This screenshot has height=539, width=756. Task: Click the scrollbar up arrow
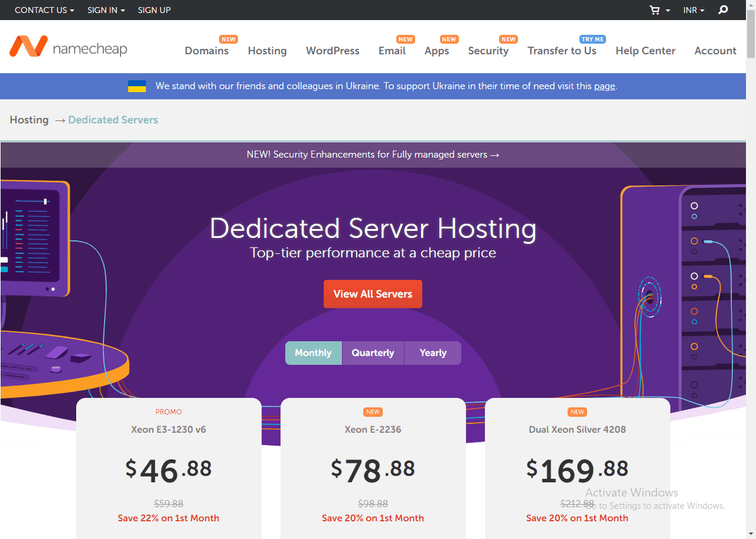click(x=751, y=5)
